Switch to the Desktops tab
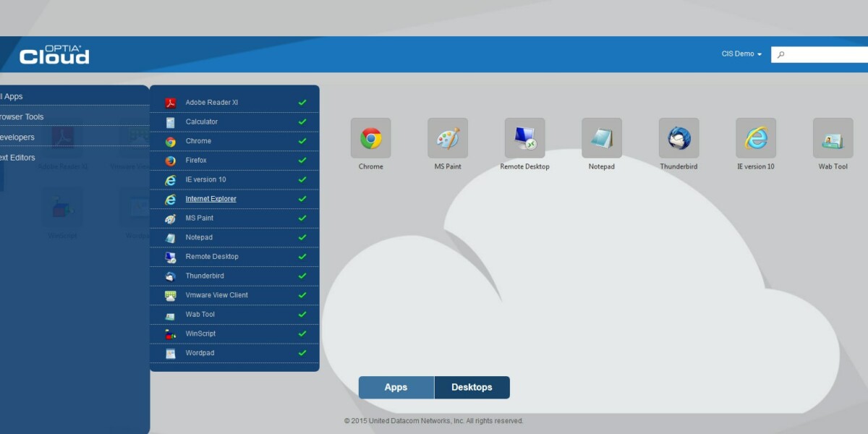Viewport: 868px width, 434px height. click(x=472, y=388)
